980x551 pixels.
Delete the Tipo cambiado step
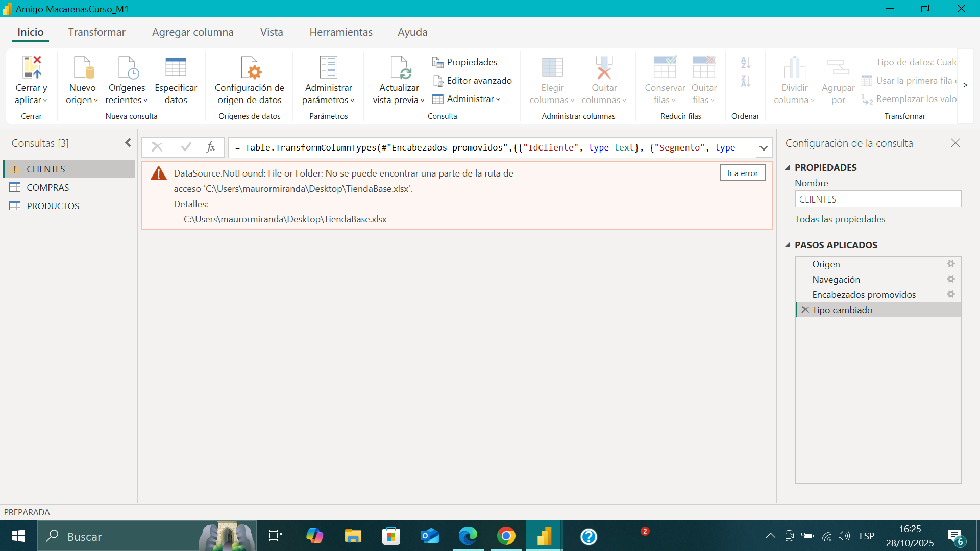pos(805,310)
